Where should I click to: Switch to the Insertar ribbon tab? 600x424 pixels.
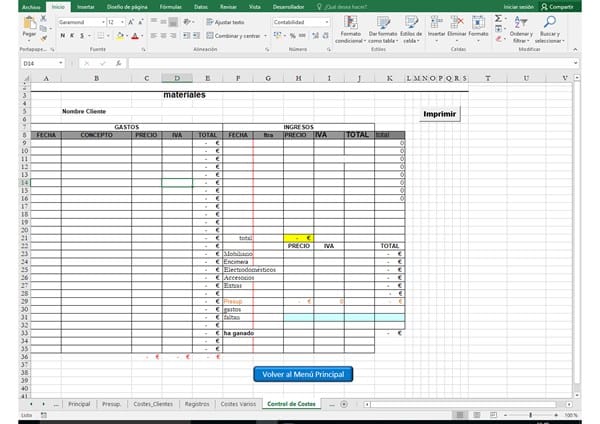(86, 7)
